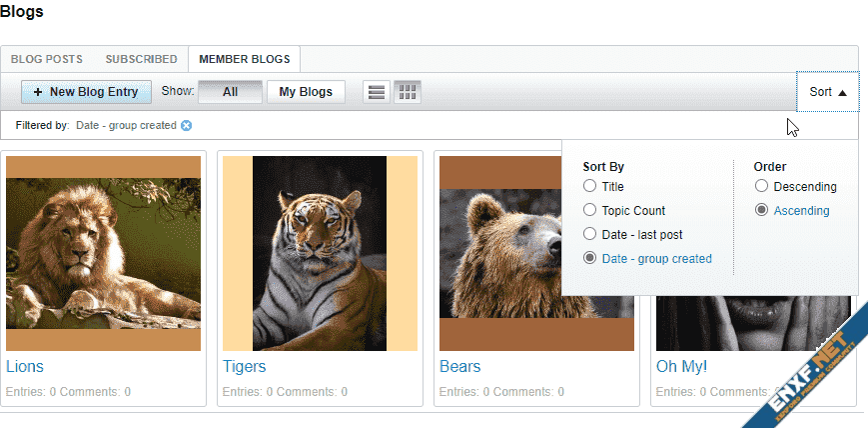The width and height of the screenshot is (868, 428).
Task: Switch to grid view icon
Action: coord(407,92)
